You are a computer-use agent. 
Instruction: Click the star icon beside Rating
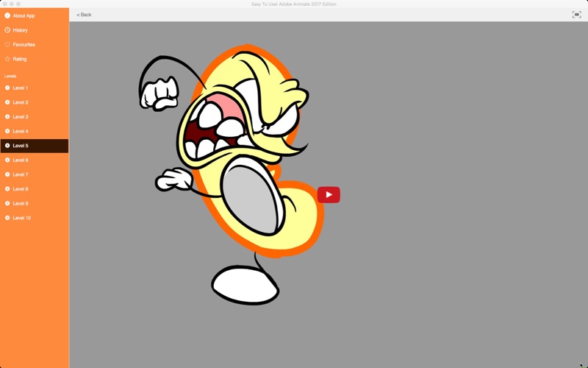coord(7,59)
